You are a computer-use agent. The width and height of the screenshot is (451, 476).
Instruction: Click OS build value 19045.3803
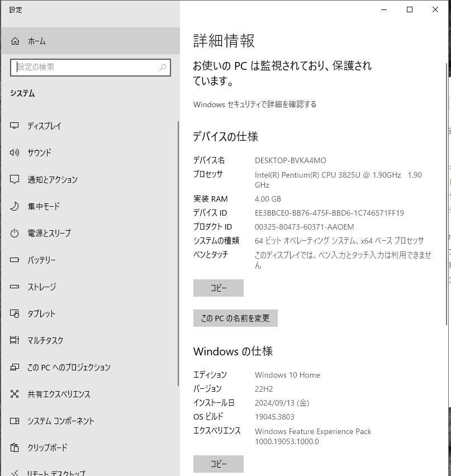(x=274, y=417)
